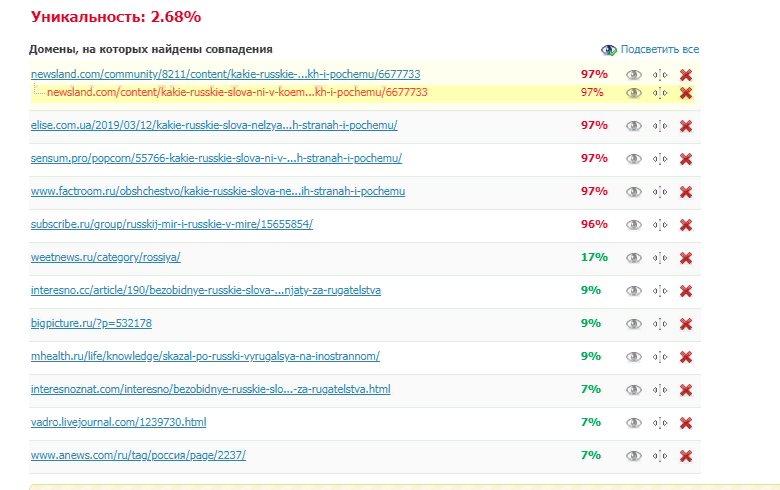Click compare arrows icon for interesnoznat.com row

(660, 390)
